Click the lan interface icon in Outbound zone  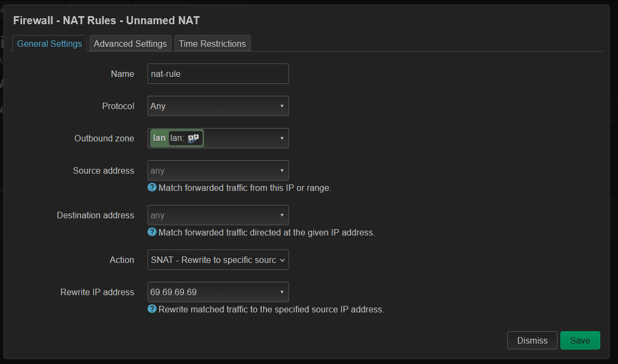tap(194, 138)
